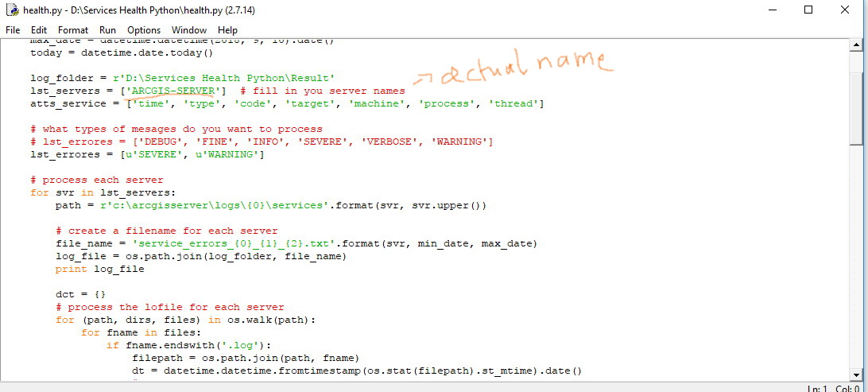Click the 'dt = datetime.datetime.fromtimestamp' line
This screenshot has width=868, height=392.
[x=357, y=371]
